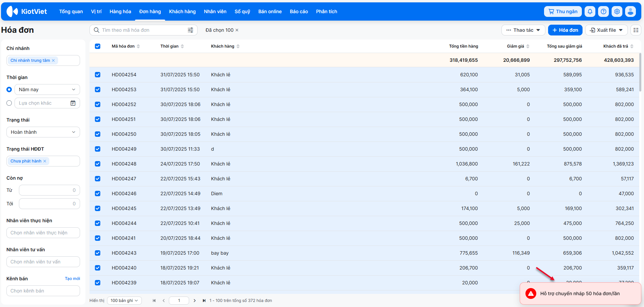The width and height of the screenshot is (644, 307).
Task: Open the Hàng hóa menu
Action: [120, 11]
